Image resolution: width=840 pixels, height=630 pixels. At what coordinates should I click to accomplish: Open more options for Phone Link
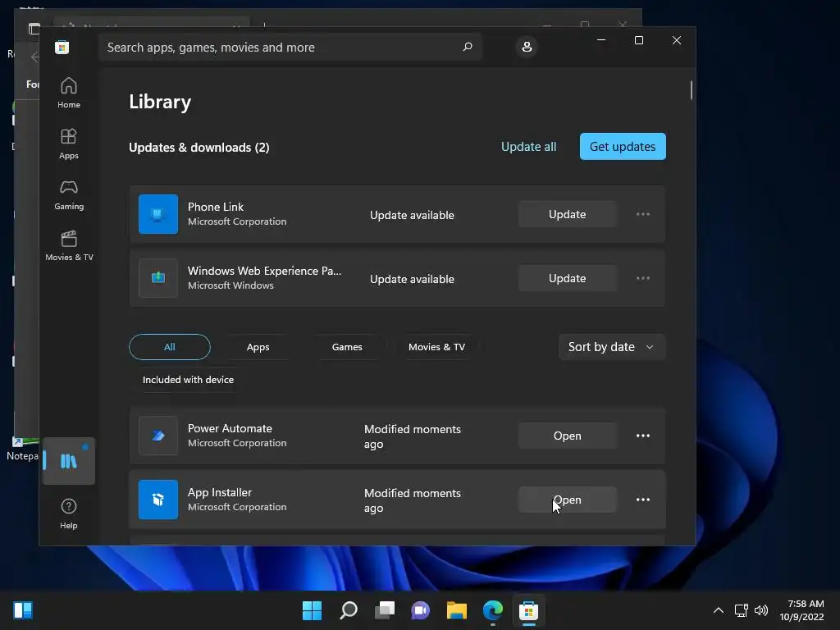coord(643,214)
